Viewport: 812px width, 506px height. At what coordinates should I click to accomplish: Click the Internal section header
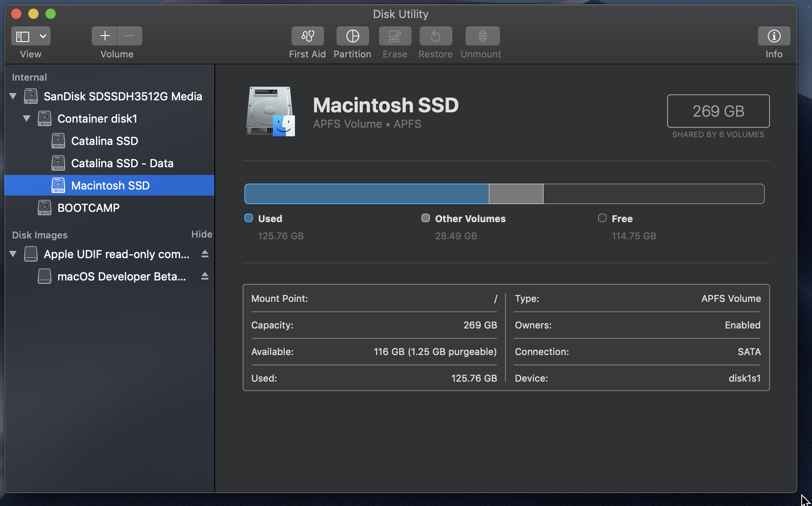(29, 77)
